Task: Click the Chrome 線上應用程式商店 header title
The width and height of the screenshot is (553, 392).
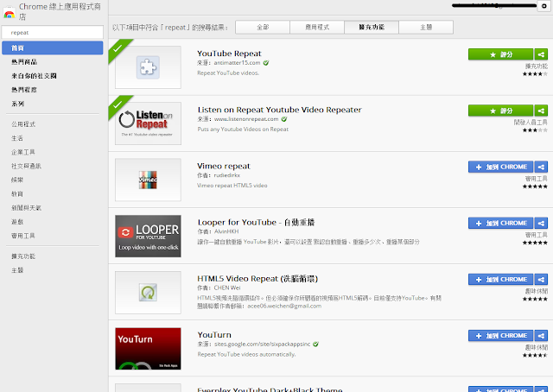Action: click(60, 11)
